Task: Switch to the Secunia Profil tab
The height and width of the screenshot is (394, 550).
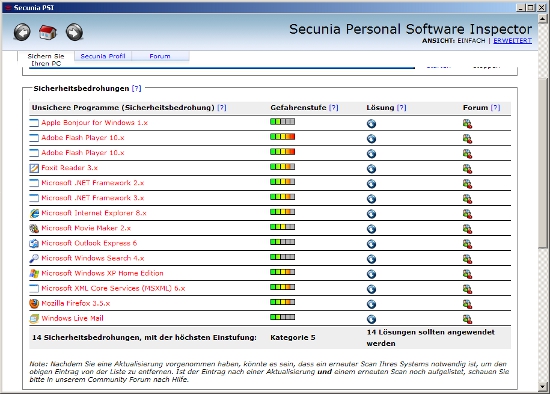Action: point(103,56)
